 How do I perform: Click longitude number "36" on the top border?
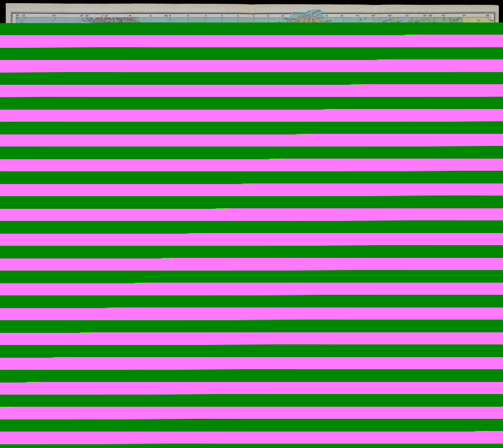[342, 16]
